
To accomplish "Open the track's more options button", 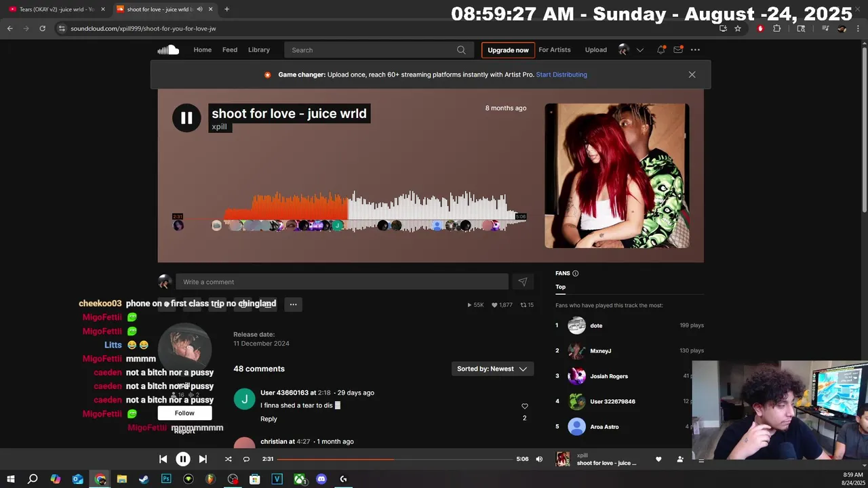I will click(293, 304).
